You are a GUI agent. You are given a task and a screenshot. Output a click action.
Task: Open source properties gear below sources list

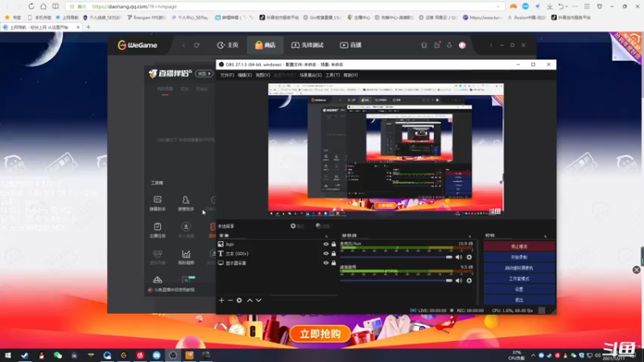[239, 300]
